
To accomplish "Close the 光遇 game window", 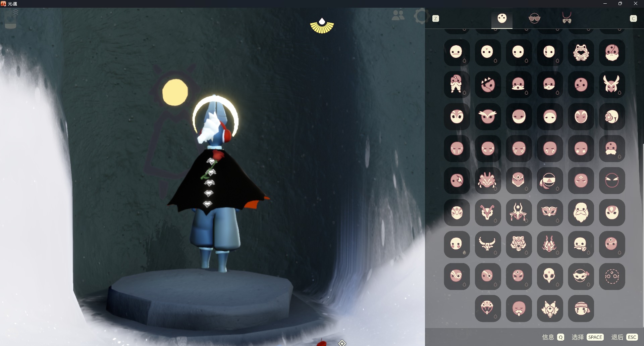I will tap(635, 4).
